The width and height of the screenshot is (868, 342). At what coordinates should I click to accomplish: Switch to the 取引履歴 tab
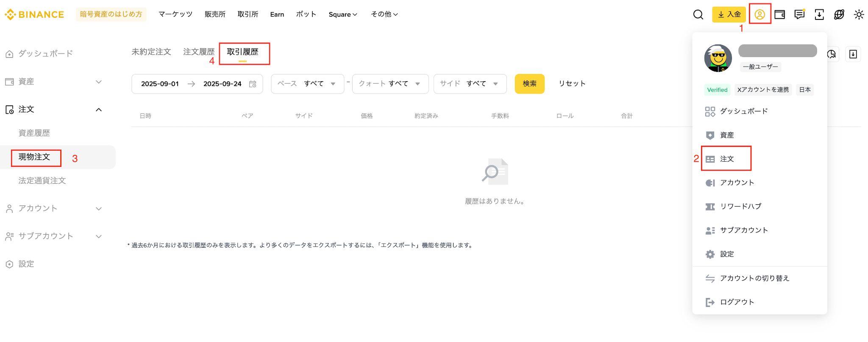click(x=242, y=52)
